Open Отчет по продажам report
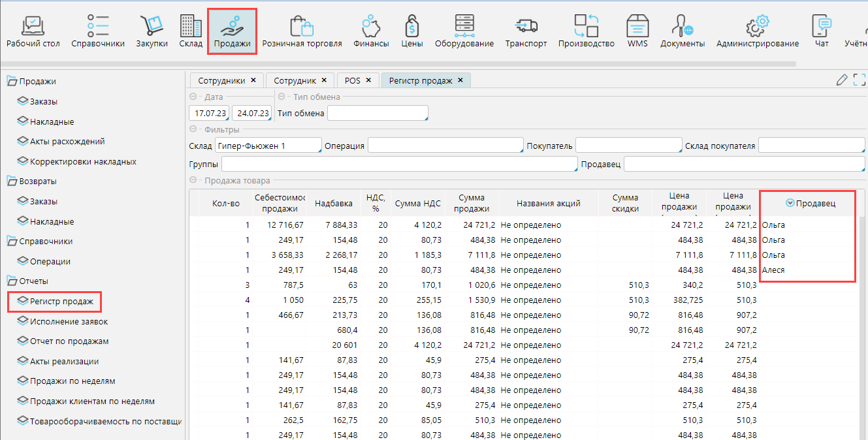The image size is (868, 440). coord(69,341)
